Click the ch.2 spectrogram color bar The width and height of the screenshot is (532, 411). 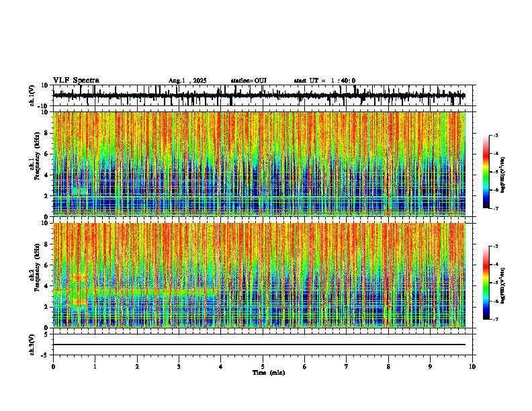486,283
